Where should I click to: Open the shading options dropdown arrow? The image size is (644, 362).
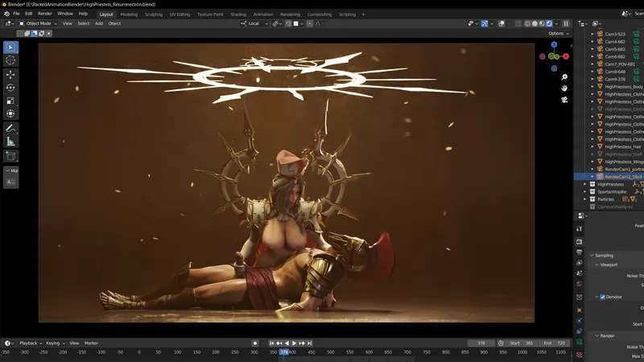coord(556,24)
